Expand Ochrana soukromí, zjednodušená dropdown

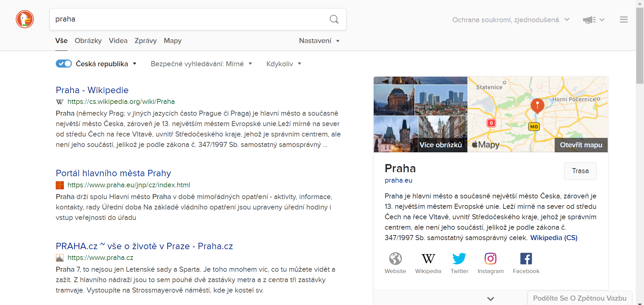click(511, 20)
